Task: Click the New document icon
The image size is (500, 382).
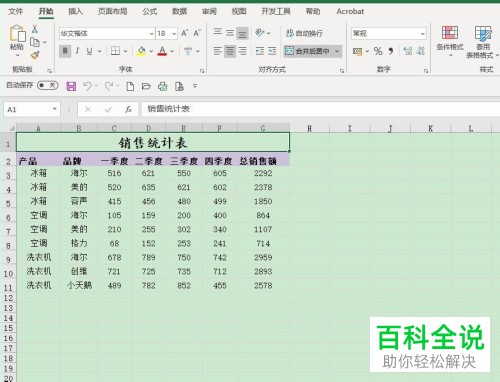Action: (130, 86)
